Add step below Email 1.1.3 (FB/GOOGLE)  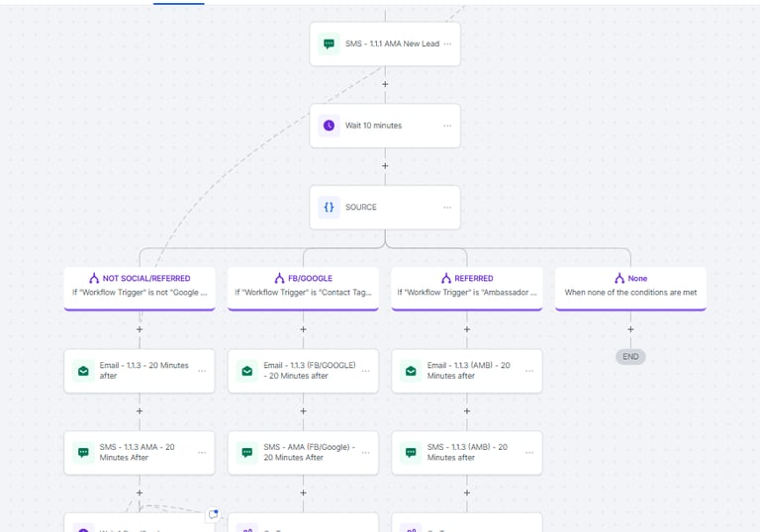303,411
